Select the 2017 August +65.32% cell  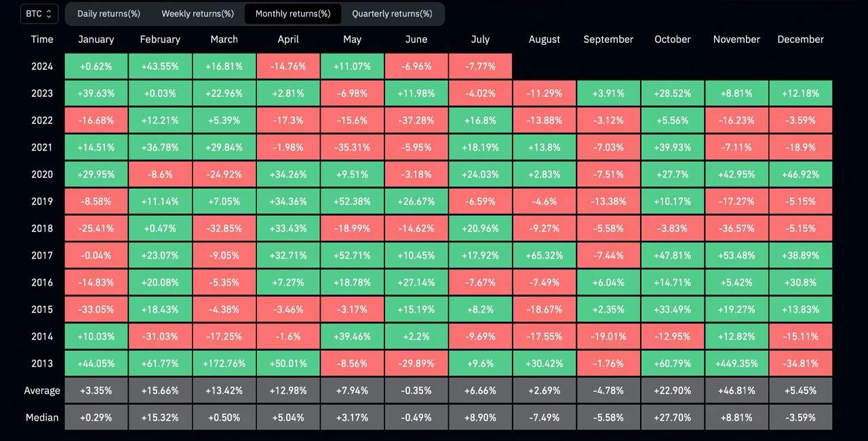pyautogui.click(x=545, y=255)
